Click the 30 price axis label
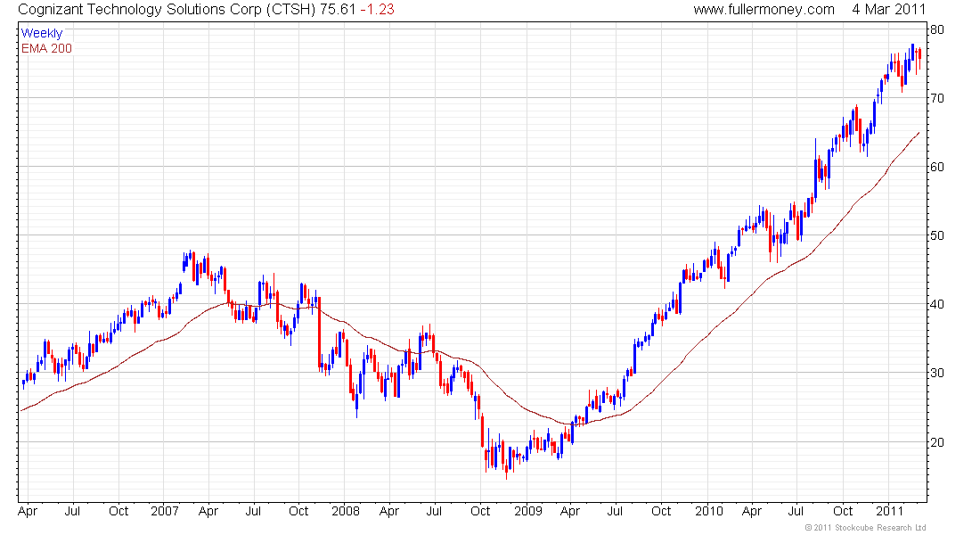 [x=937, y=373]
